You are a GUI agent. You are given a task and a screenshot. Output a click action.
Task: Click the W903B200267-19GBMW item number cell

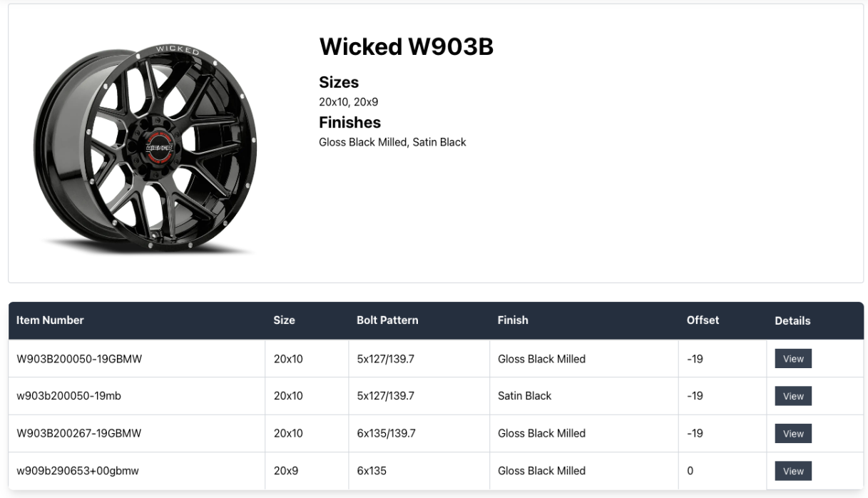click(79, 433)
